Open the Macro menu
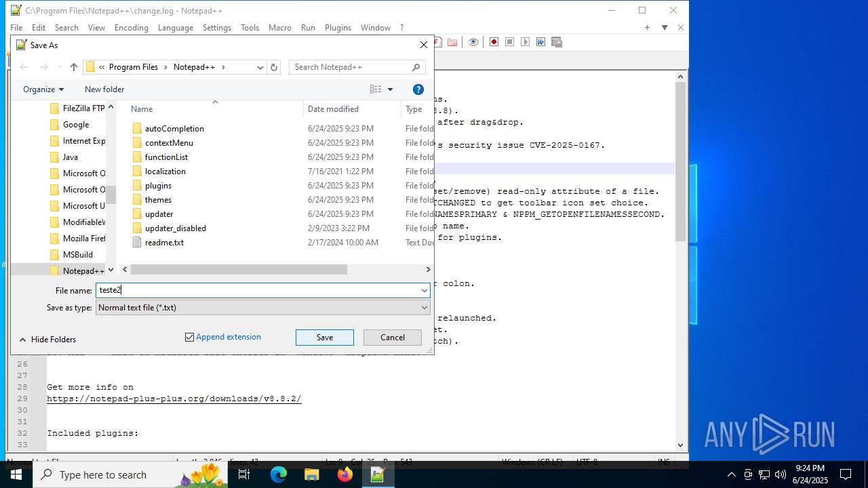 (279, 28)
